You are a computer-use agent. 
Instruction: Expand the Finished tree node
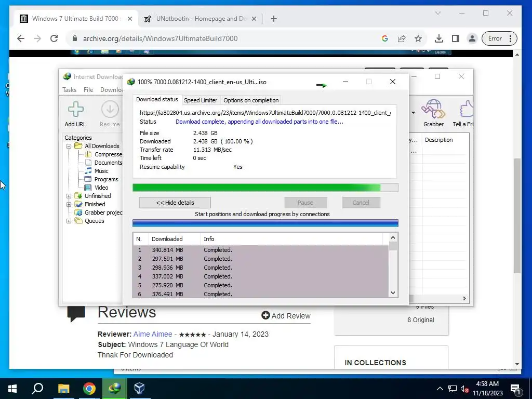69,204
